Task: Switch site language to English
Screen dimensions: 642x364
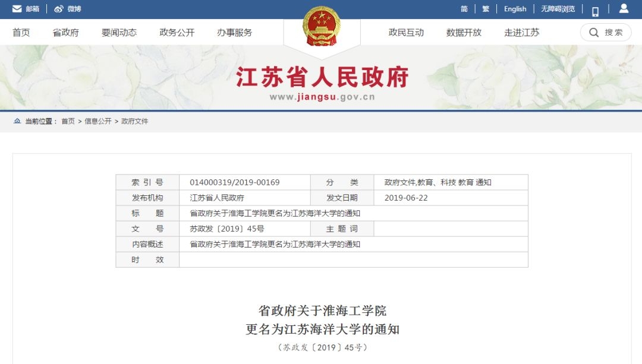Action: (515, 8)
